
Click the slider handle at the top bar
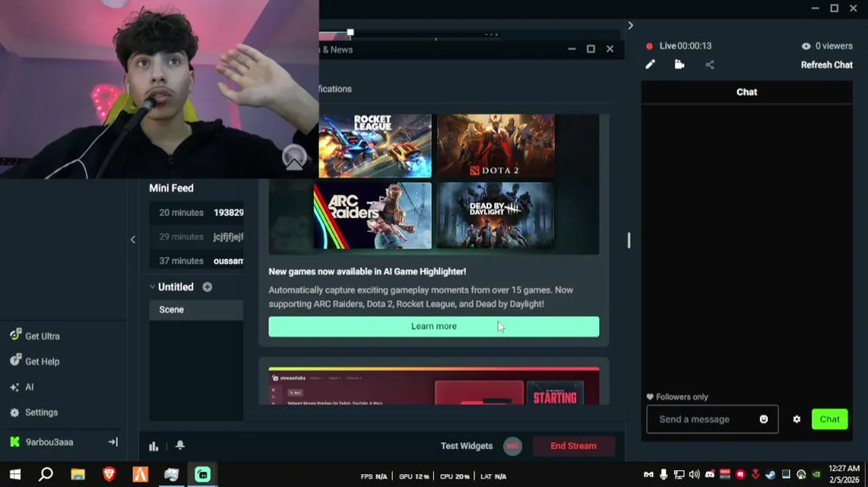click(x=350, y=32)
